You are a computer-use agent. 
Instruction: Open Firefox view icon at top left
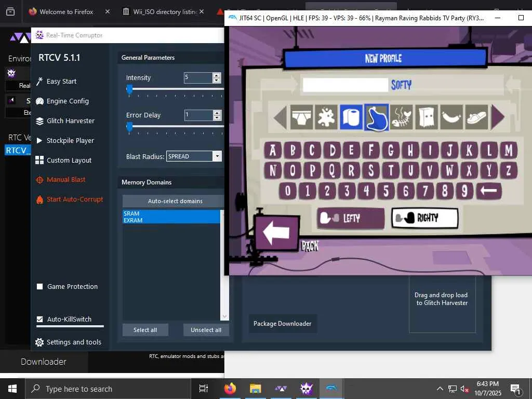click(10, 11)
